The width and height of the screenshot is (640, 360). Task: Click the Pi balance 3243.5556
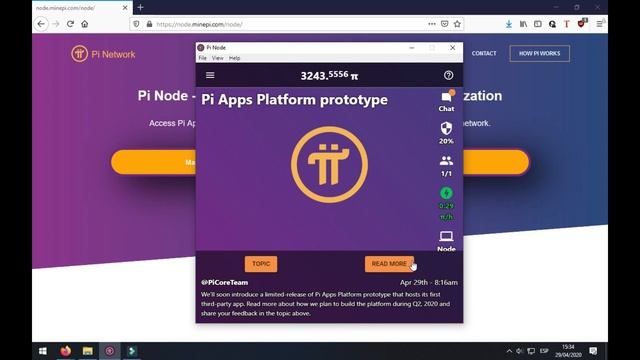pyautogui.click(x=329, y=76)
